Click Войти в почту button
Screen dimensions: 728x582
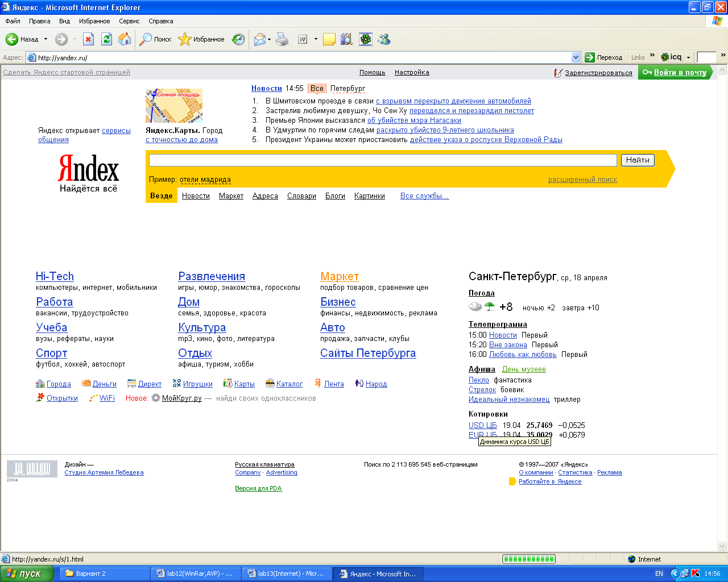tap(675, 72)
